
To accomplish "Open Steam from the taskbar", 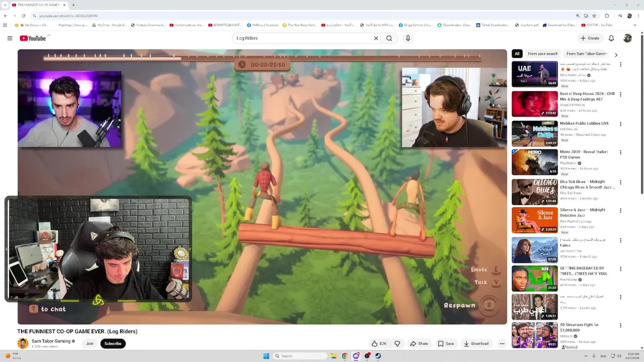I will click(x=378, y=356).
